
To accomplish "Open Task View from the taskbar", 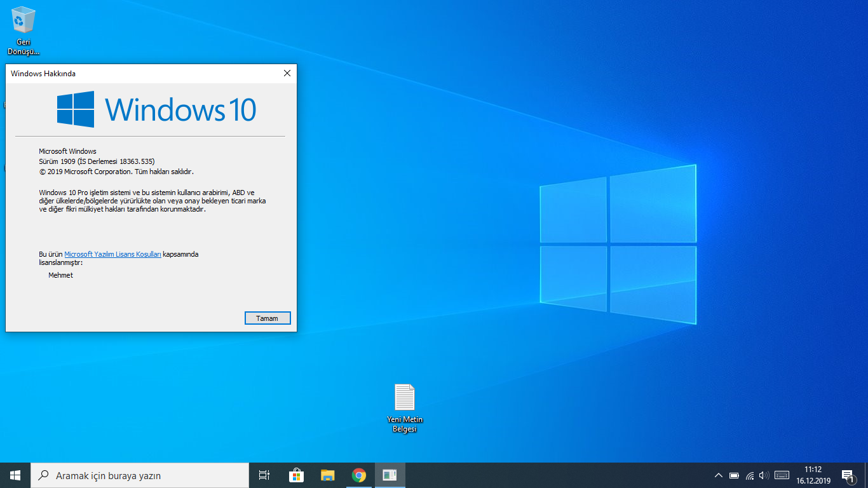I will click(264, 475).
